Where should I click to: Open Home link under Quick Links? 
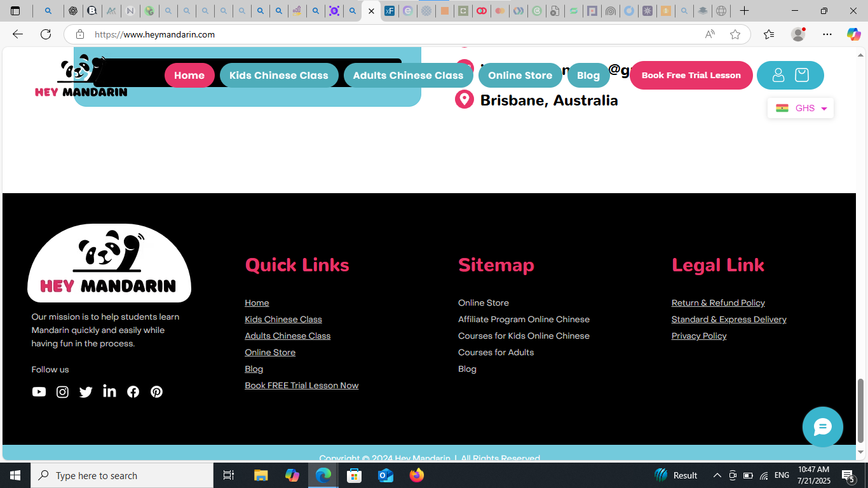click(x=257, y=303)
